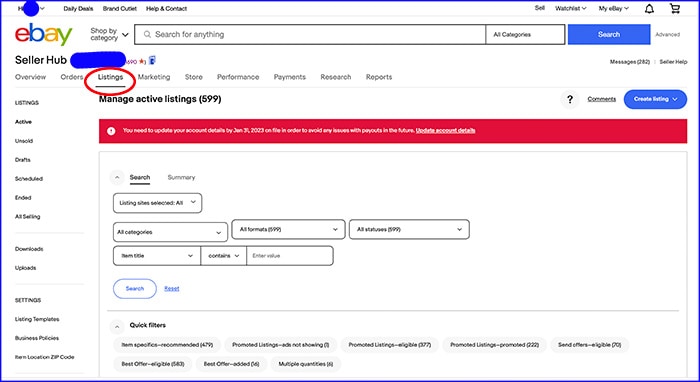Open the Research tab

coord(336,77)
